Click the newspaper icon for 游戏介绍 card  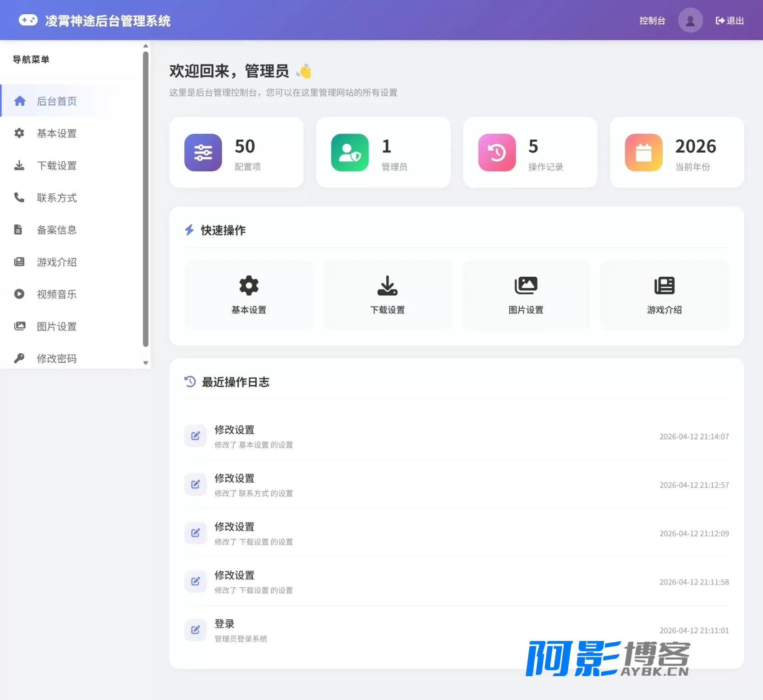664,285
